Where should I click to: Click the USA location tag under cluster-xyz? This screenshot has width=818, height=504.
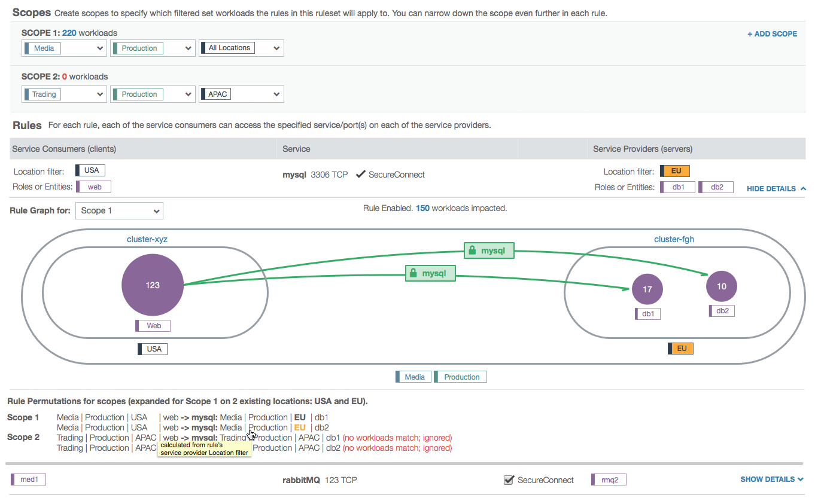coord(153,349)
